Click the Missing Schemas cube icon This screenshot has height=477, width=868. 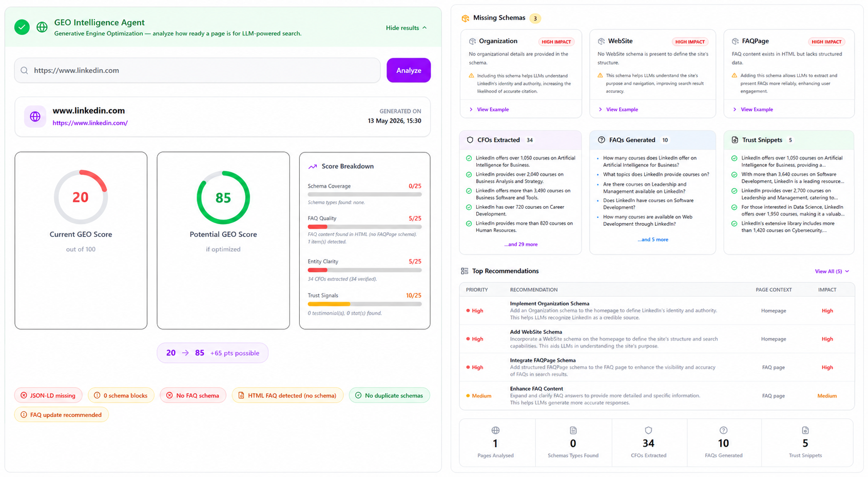(465, 18)
